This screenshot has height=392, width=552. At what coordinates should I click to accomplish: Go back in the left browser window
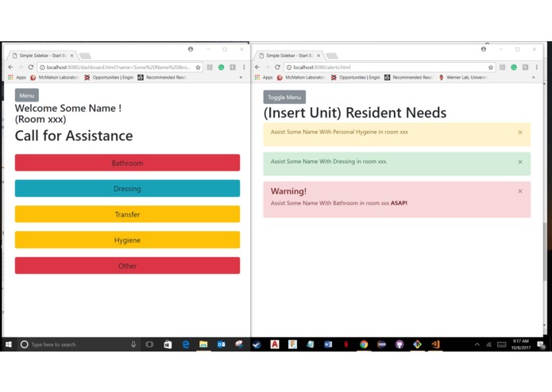[10, 67]
